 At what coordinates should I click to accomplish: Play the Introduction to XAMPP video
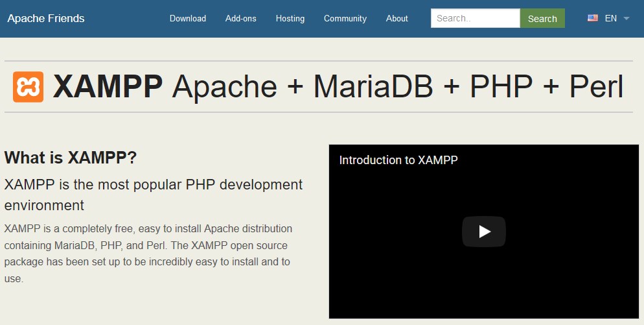tap(483, 232)
